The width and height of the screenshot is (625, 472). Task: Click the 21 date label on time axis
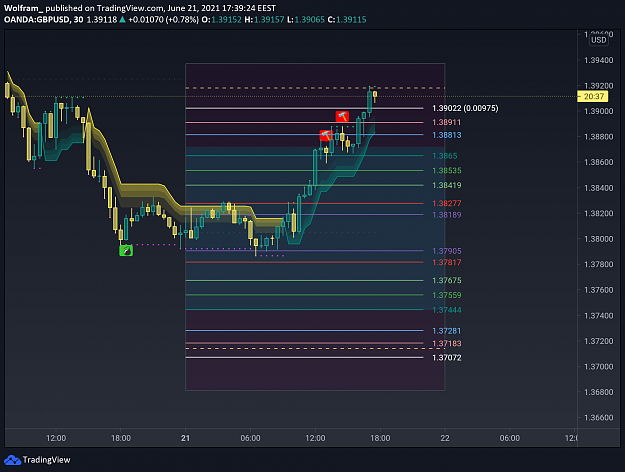[x=185, y=438]
